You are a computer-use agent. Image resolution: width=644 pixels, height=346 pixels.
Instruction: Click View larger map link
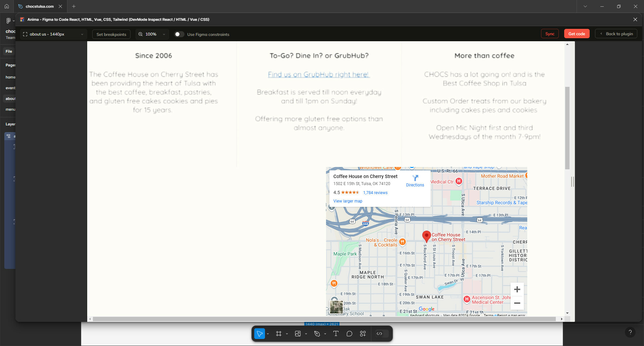click(x=348, y=201)
